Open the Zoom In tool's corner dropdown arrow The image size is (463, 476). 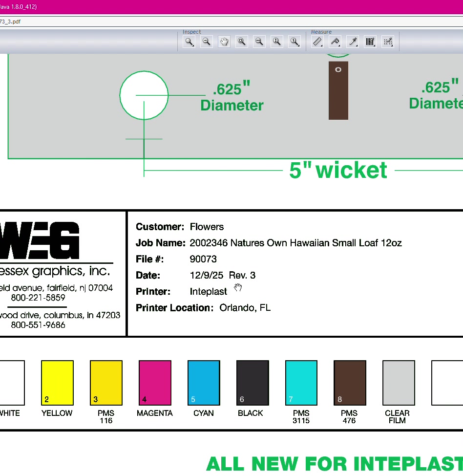tap(193, 46)
